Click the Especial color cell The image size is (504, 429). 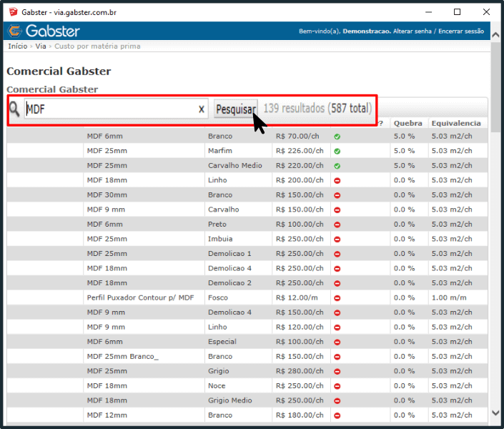222,342
